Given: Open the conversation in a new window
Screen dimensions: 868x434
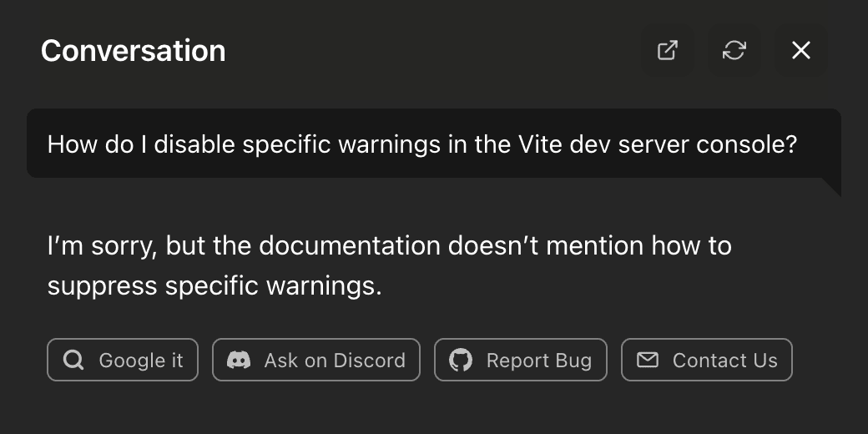Looking at the screenshot, I should 668,50.
